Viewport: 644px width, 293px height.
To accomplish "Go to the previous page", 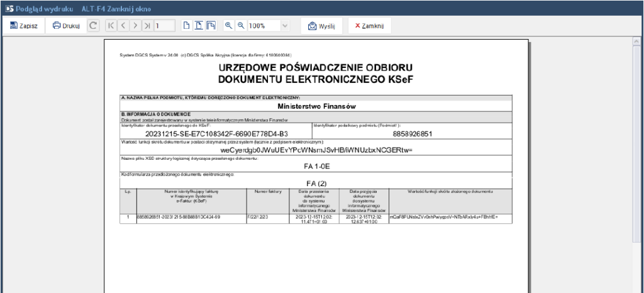I will [123, 26].
